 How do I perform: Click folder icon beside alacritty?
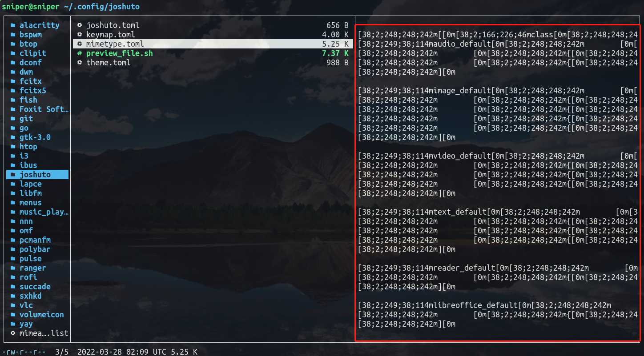(13, 25)
